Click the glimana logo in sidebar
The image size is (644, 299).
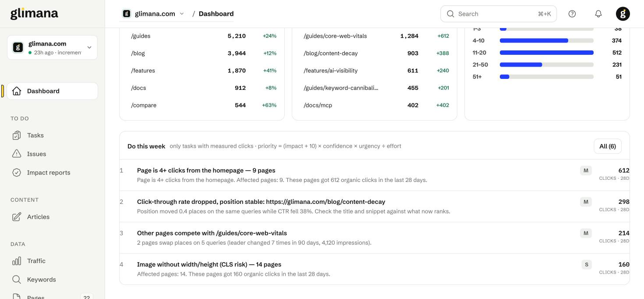34,14
